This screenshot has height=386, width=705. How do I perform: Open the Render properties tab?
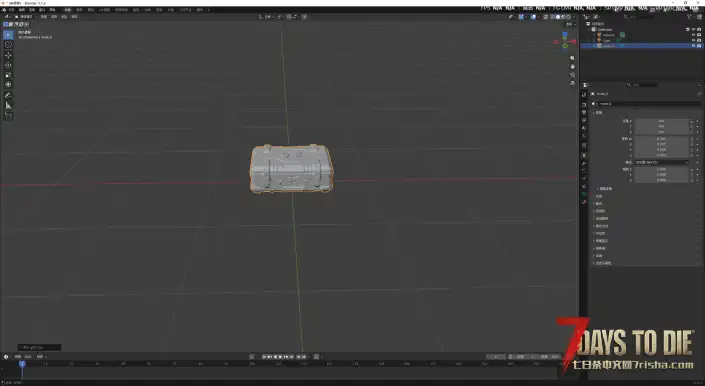coord(584,104)
